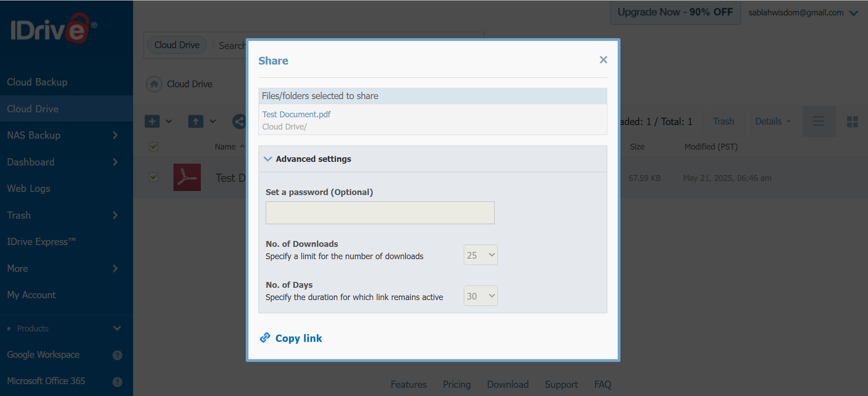Open Trash in the sidebar
This screenshot has width=868, height=396.
click(19, 216)
